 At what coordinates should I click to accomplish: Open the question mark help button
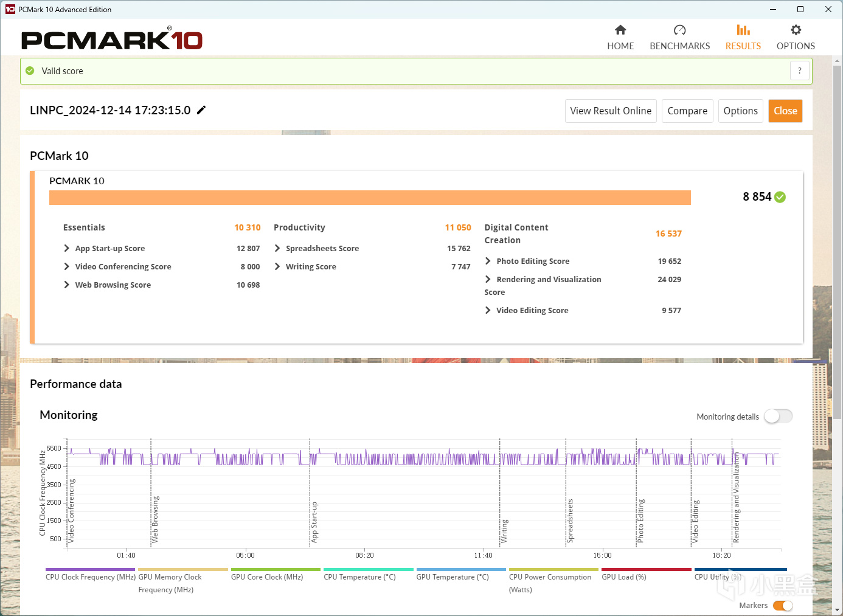coord(800,71)
